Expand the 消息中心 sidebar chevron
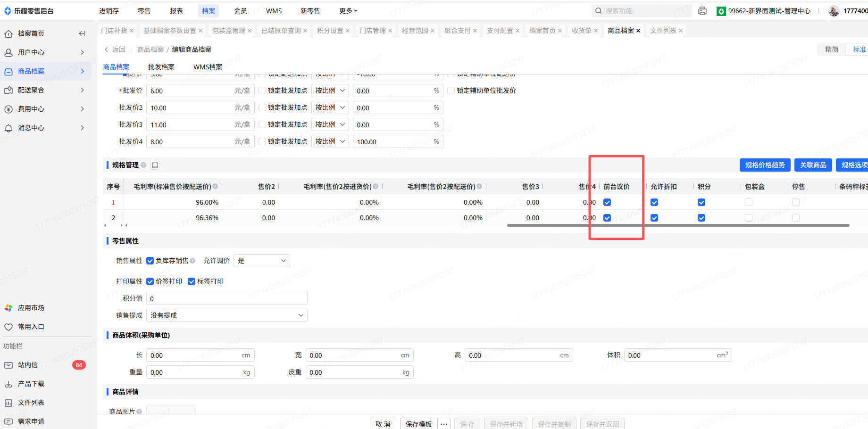This screenshot has height=429, width=868. click(83, 128)
